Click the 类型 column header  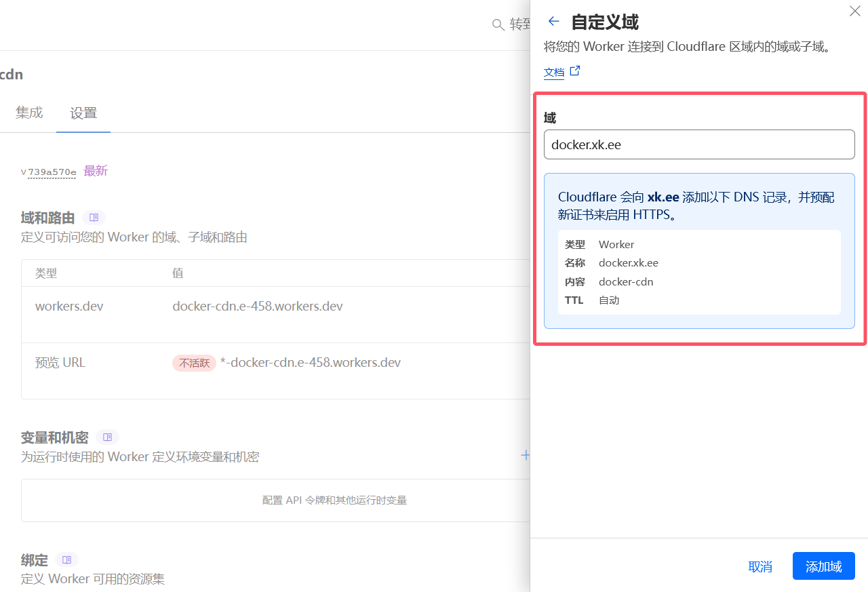point(46,273)
